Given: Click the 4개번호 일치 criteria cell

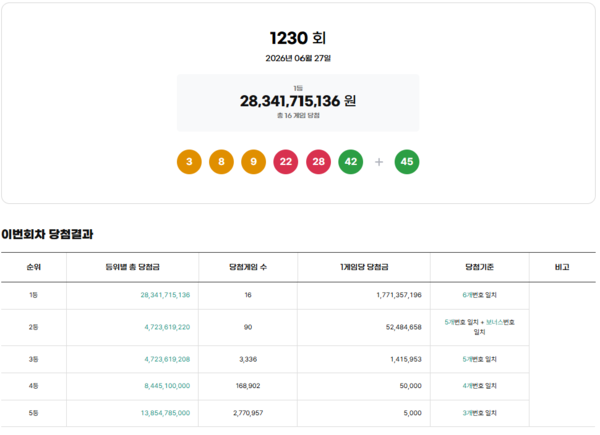Looking at the screenshot, I should [x=479, y=386].
